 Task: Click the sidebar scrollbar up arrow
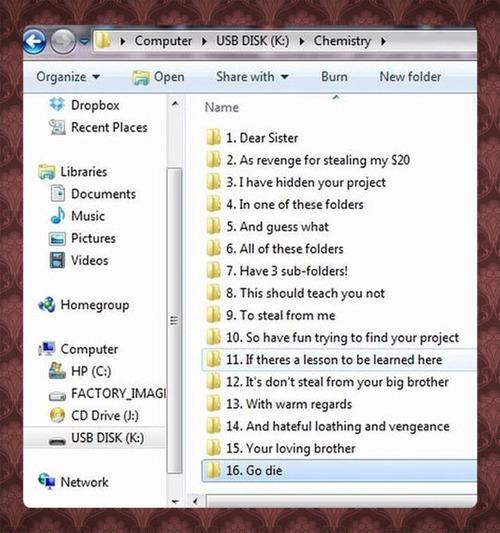click(x=175, y=104)
